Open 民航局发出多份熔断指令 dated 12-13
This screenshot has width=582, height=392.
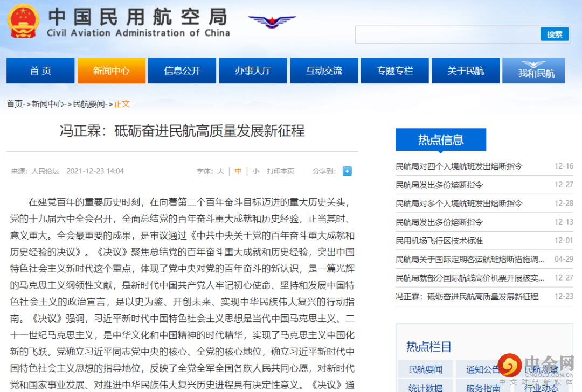click(x=439, y=222)
